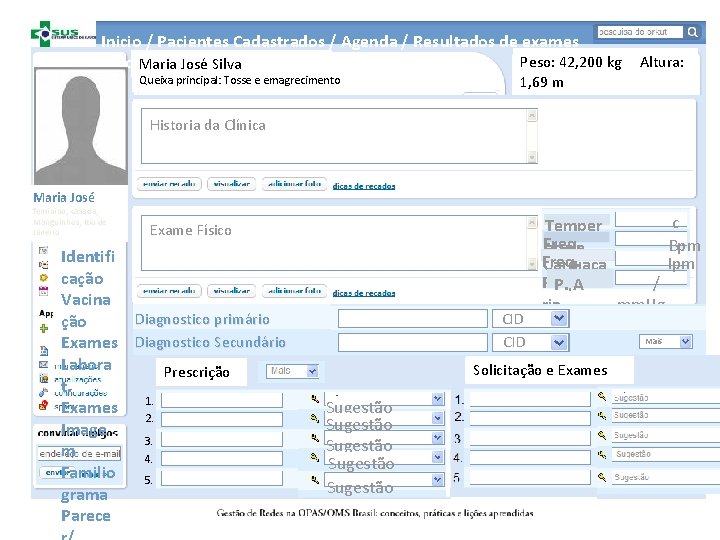Click the yellow gear icon in sidebar
This screenshot has height=540, width=720.
[44, 278]
